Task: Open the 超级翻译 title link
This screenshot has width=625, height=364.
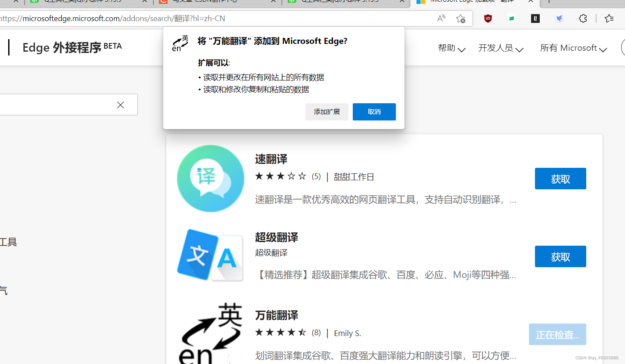Action: (277, 237)
